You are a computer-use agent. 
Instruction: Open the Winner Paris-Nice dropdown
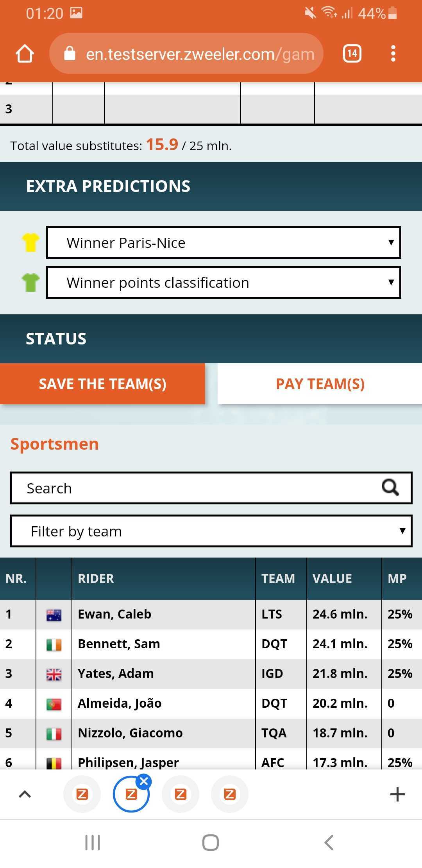(224, 243)
